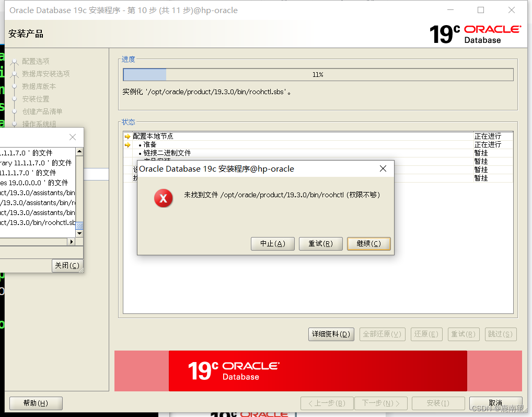The width and height of the screenshot is (532, 417).
Task: Select the 安装位置 step in sidebar
Action: click(x=33, y=98)
